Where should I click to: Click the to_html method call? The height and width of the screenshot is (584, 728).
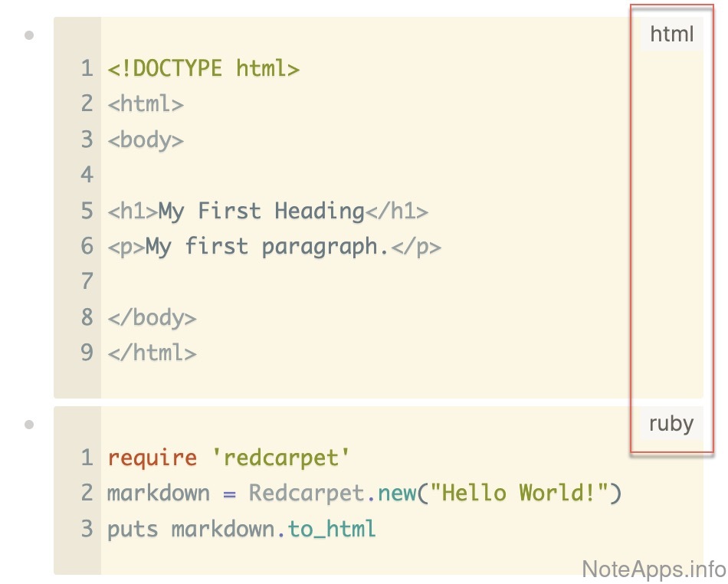pos(332,529)
